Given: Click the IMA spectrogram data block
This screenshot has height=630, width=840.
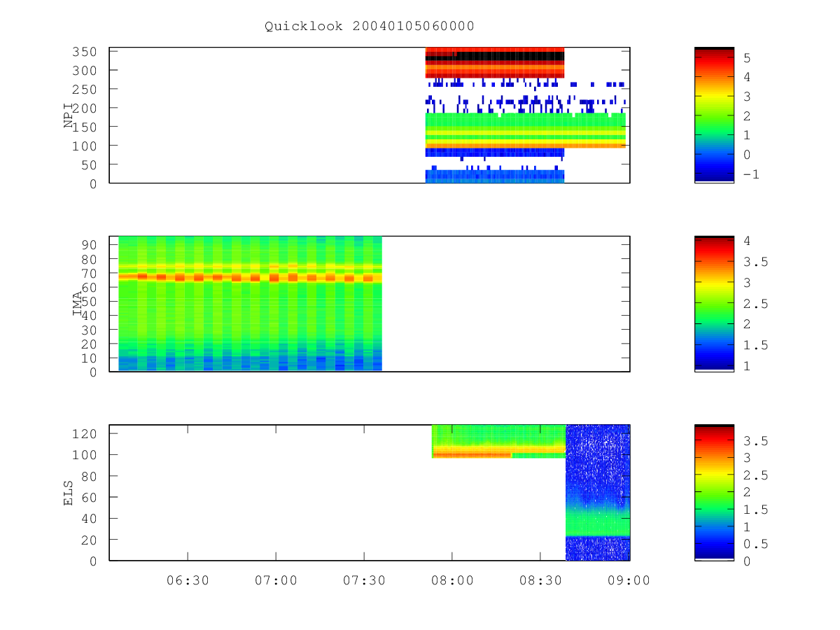Looking at the screenshot, I should 250,303.
